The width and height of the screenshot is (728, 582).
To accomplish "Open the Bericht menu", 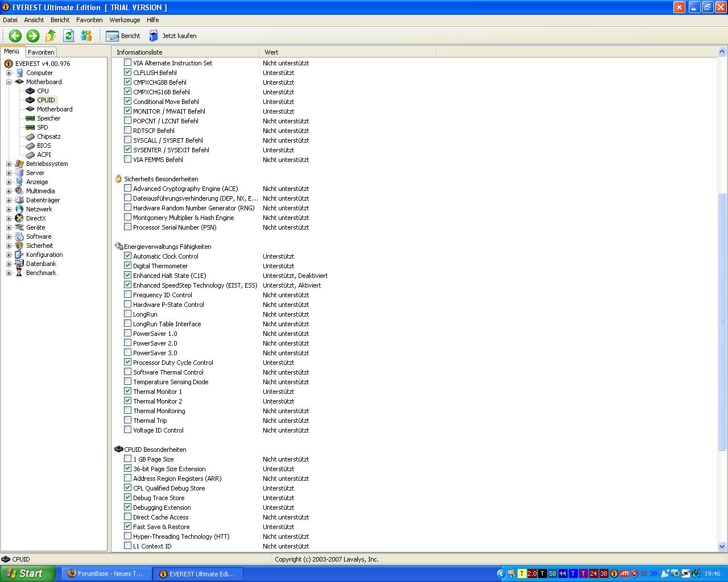I will pyautogui.click(x=60, y=20).
